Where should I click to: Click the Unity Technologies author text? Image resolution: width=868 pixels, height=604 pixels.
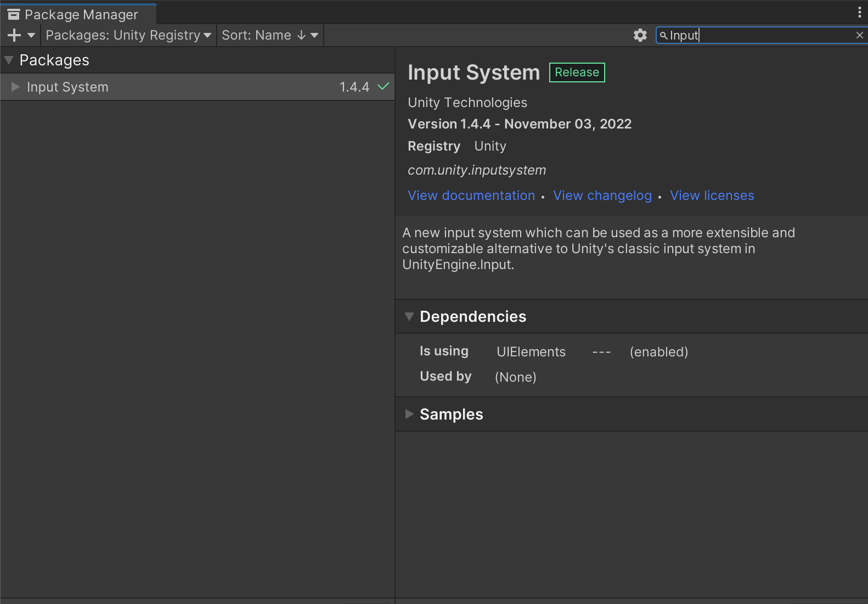(467, 103)
